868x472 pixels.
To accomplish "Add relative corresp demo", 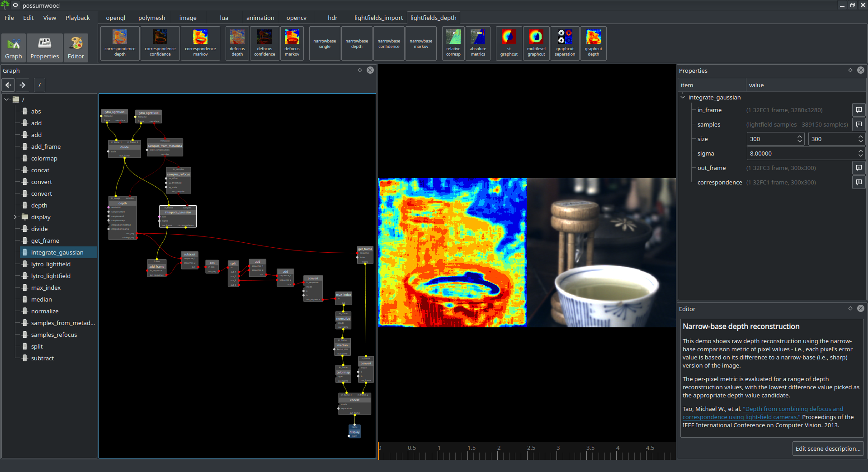I will click(453, 43).
